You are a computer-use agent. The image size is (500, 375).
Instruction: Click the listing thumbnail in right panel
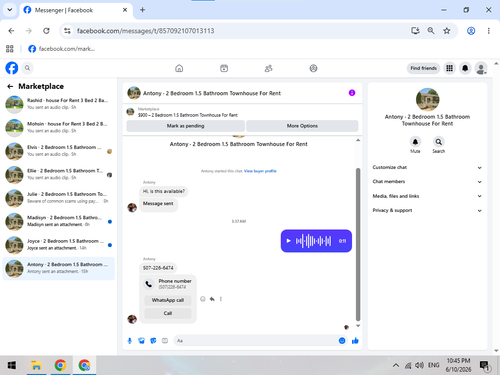427,99
